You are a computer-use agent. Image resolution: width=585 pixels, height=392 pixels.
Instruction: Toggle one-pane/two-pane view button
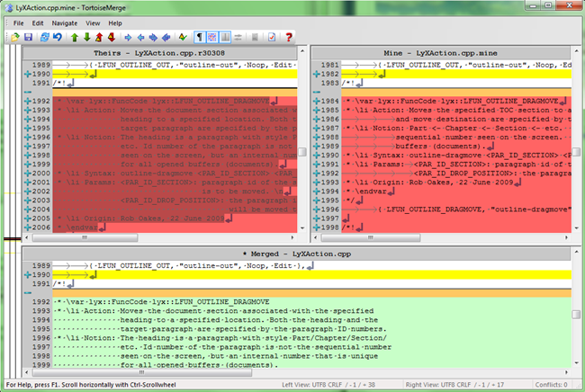(x=225, y=37)
